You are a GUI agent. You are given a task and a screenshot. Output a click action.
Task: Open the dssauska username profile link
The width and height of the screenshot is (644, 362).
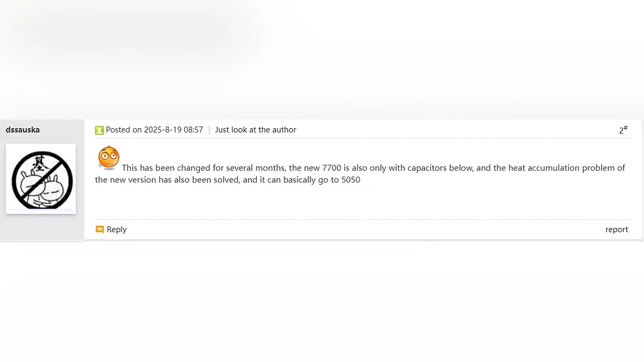(x=23, y=130)
